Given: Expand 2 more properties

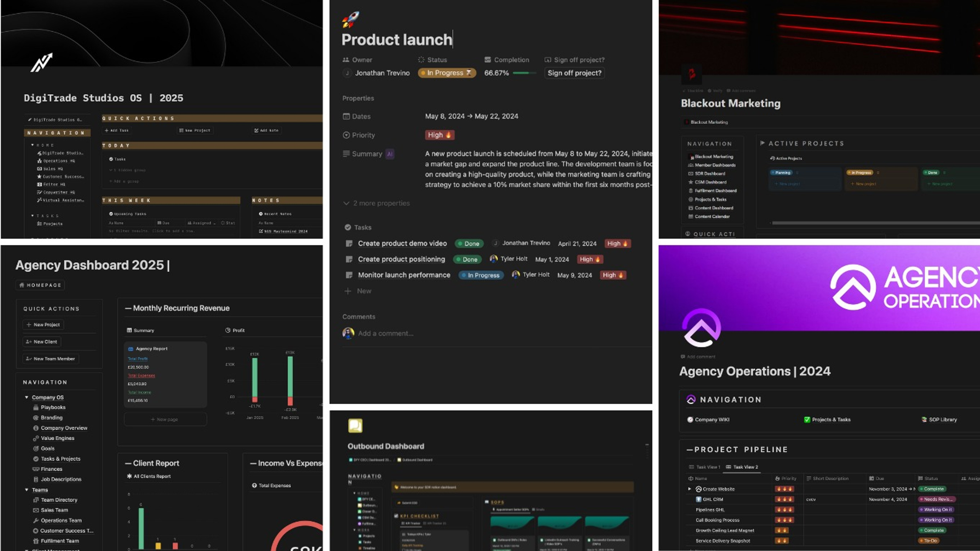Looking at the screenshot, I should point(376,203).
